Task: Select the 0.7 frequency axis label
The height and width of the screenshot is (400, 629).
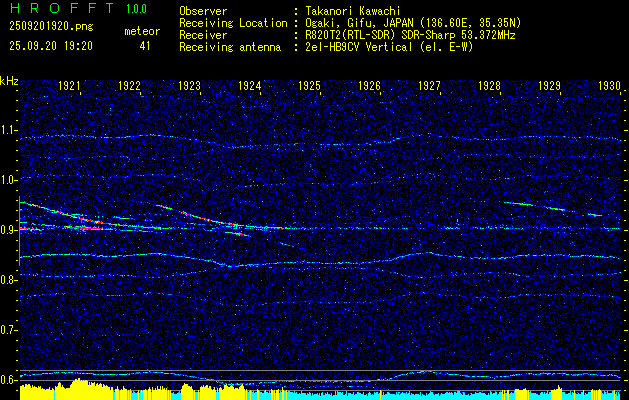Action: pyautogui.click(x=9, y=330)
